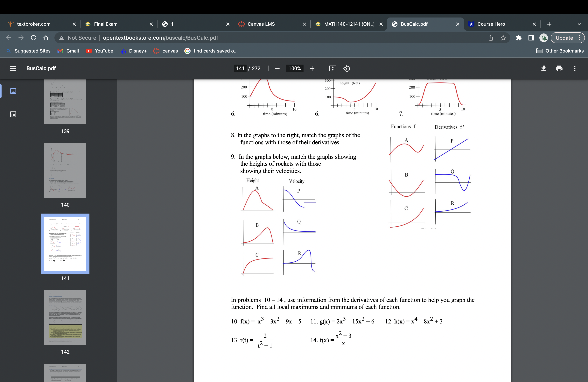Show the page thumbnails panel
The image size is (588, 382).
13,91
